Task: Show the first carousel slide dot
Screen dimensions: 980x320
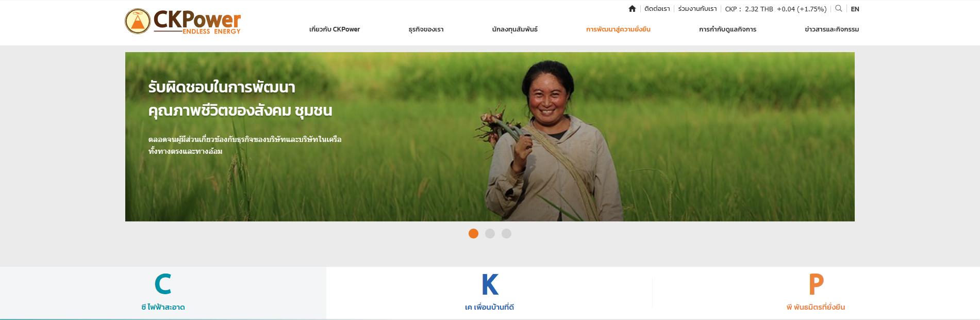Action: pyautogui.click(x=473, y=234)
